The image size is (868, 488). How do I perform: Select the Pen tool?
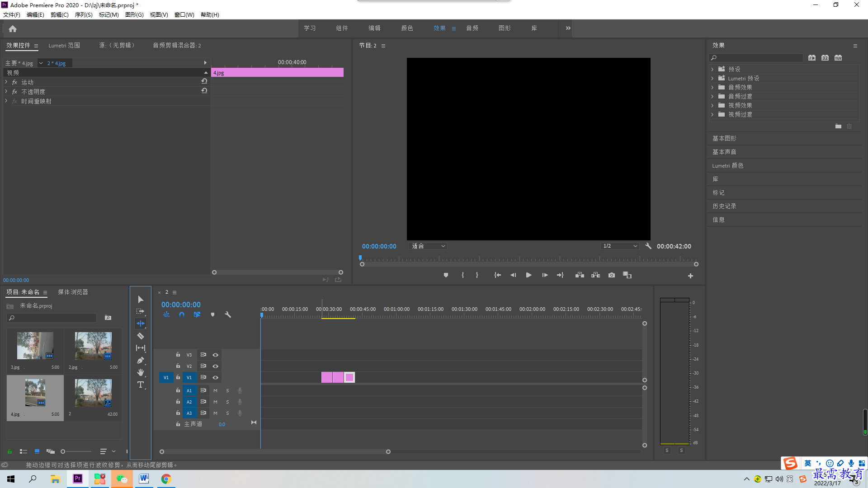tap(141, 360)
